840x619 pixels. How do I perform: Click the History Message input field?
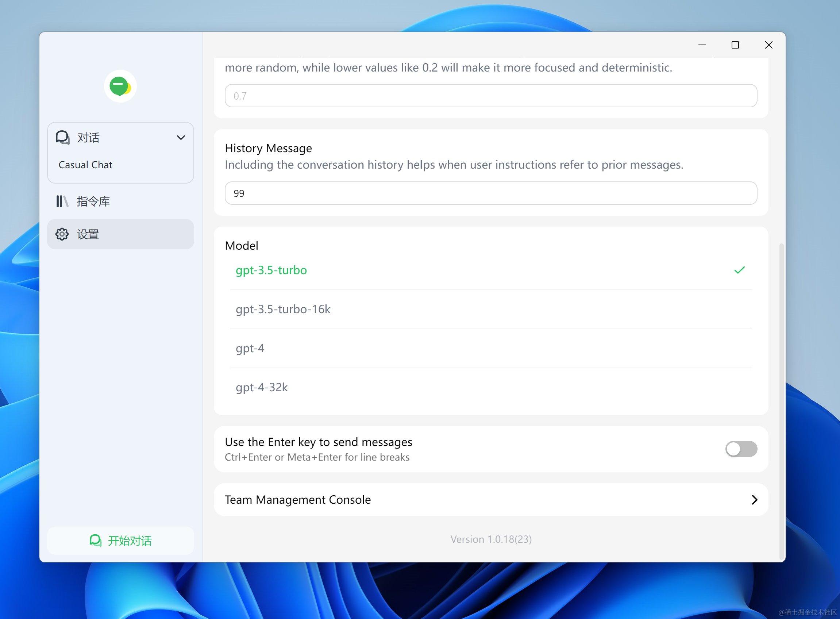(490, 193)
